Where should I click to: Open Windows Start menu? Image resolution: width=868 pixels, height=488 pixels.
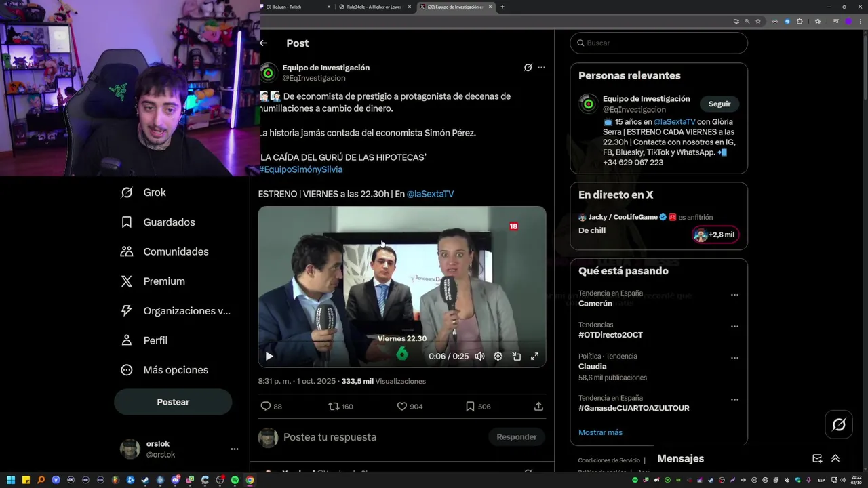[11, 480]
